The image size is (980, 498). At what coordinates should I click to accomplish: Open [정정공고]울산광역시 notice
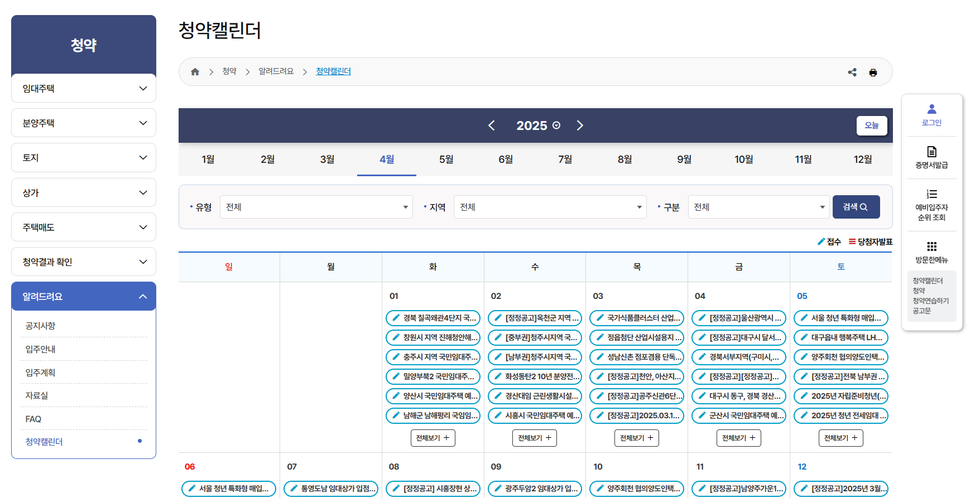click(739, 318)
